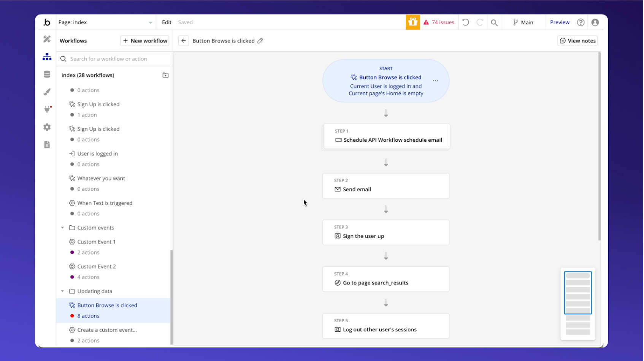Open Settings using the gear icon
Viewport: 644px width, 361px height.
(47, 127)
